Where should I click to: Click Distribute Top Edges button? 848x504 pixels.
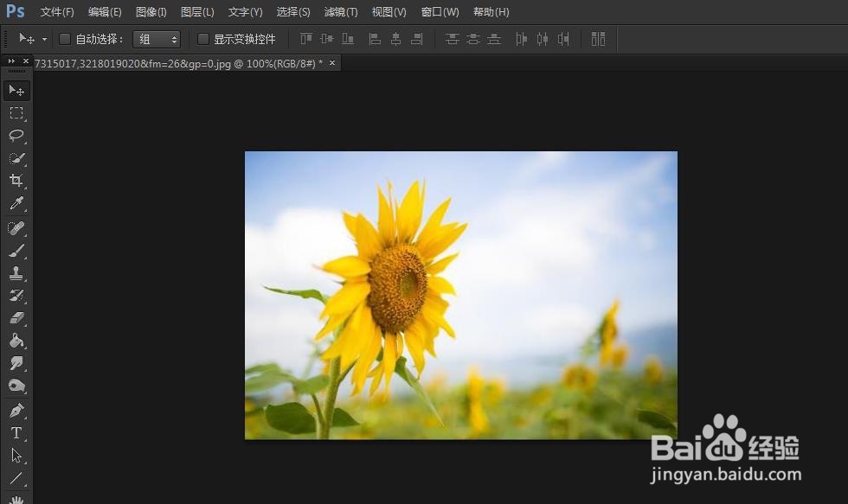(x=452, y=39)
